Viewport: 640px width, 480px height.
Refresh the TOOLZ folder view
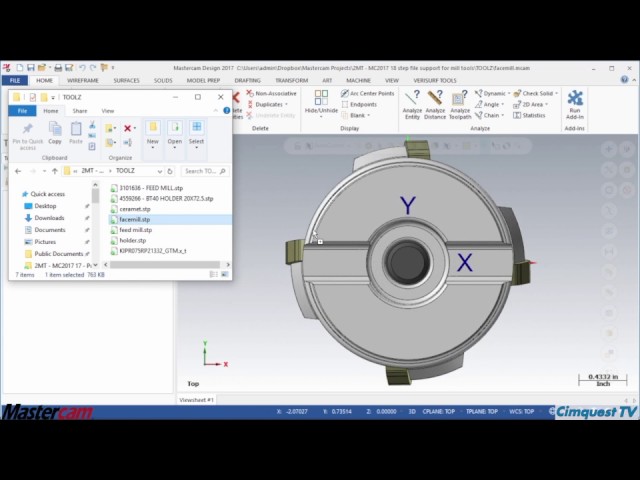point(170,171)
